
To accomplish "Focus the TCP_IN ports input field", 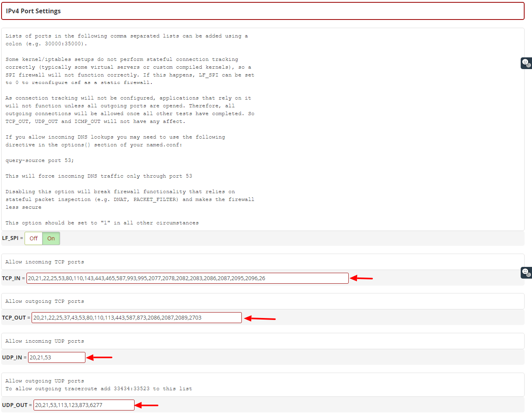I will (187, 278).
